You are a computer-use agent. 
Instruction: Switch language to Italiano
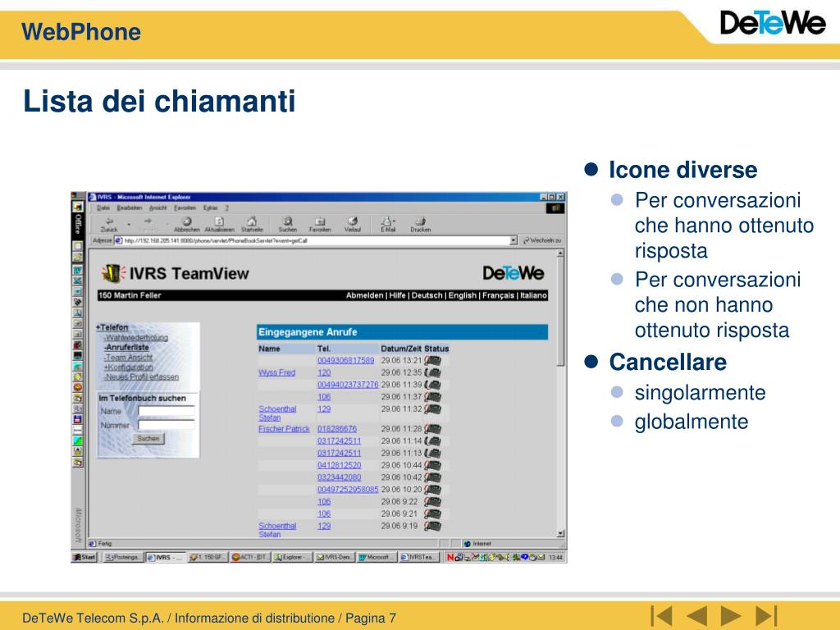pyautogui.click(x=533, y=295)
